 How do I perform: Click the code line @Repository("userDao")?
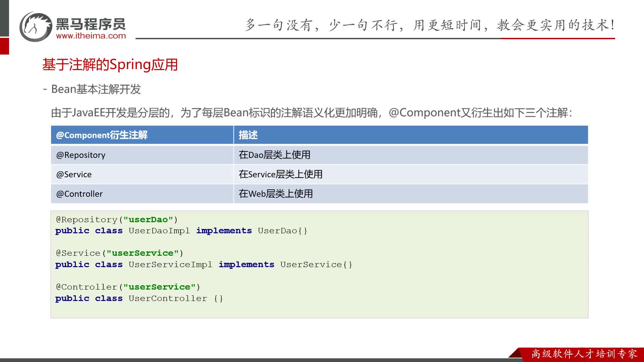[117, 220]
